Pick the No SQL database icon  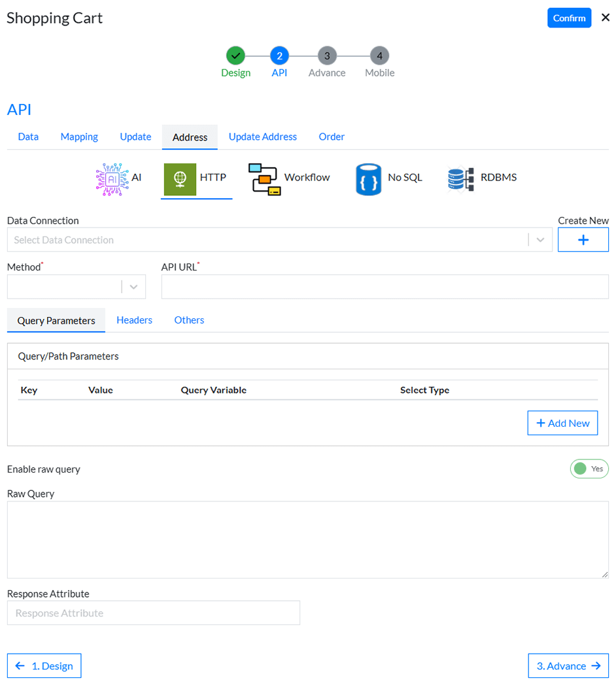[368, 178]
